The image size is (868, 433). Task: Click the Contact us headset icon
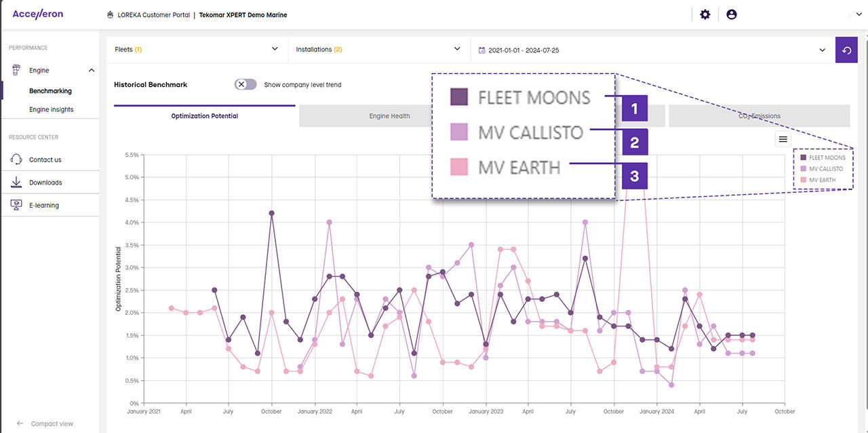(x=16, y=159)
